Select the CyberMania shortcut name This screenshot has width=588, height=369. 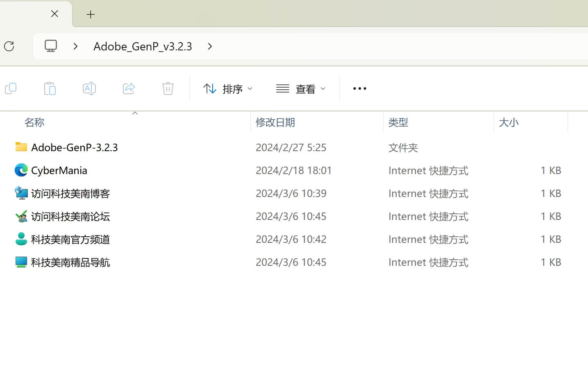(59, 170)
